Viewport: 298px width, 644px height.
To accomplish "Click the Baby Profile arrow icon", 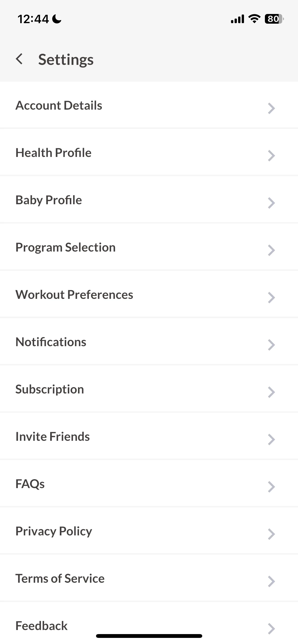I will [272, 203].
